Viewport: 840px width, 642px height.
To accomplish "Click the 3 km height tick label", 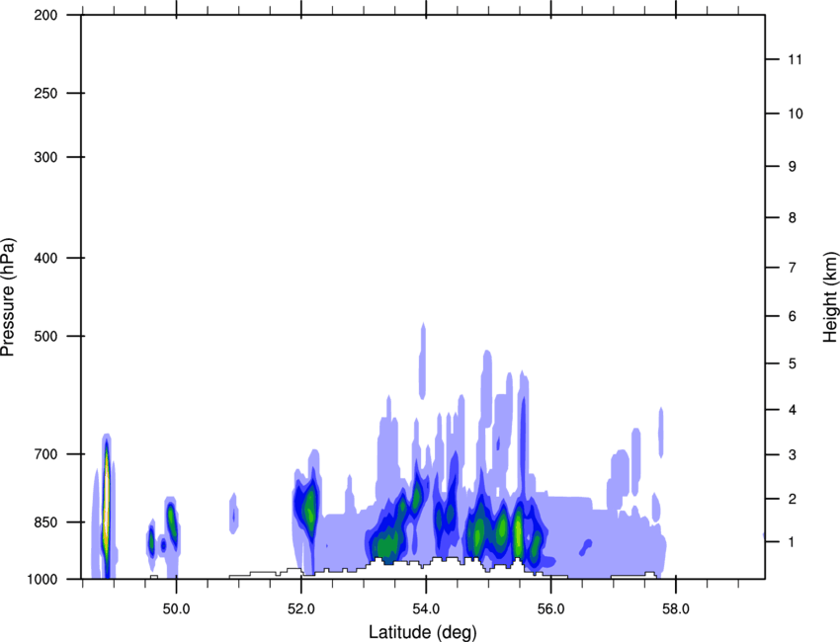I will click(x=793, y=454).
